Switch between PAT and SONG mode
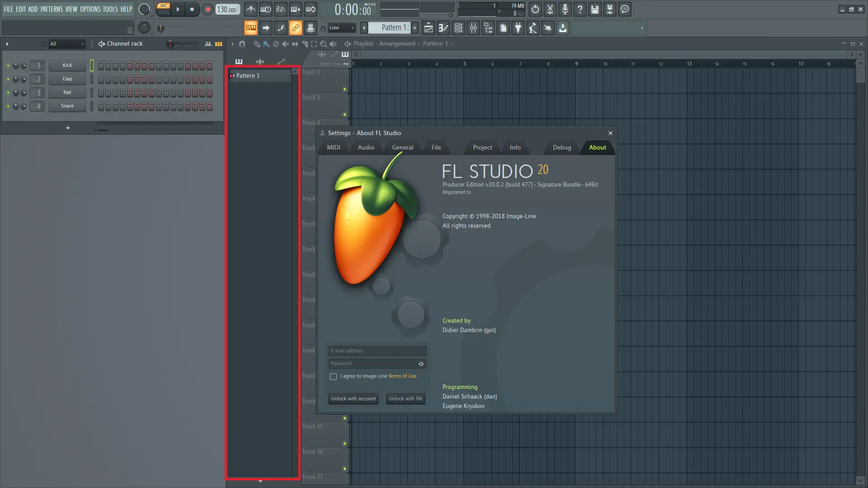The width and height of the screenshot is (868, 488). coord(164,9)
